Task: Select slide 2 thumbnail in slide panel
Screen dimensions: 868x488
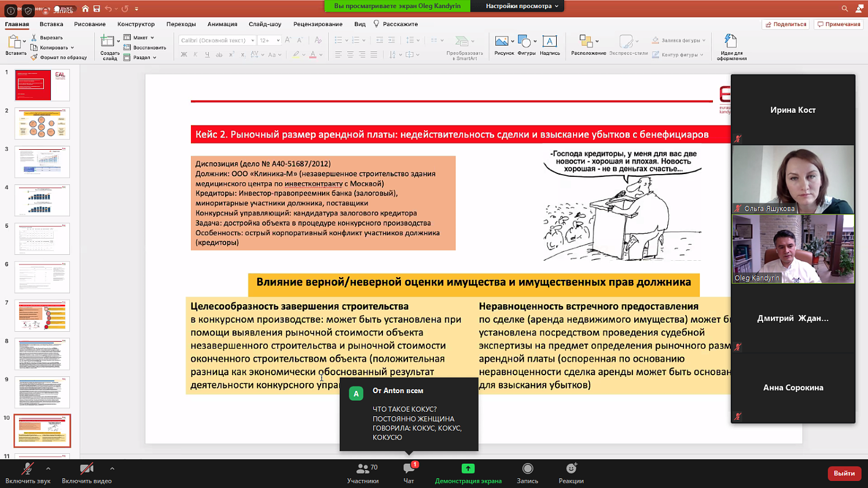Action: click(42, 123)
